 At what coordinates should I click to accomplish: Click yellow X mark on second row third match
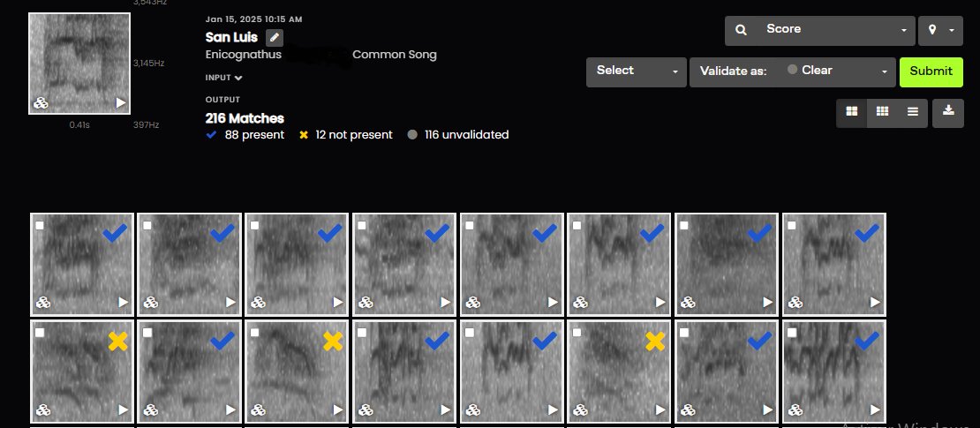point(333,342)
